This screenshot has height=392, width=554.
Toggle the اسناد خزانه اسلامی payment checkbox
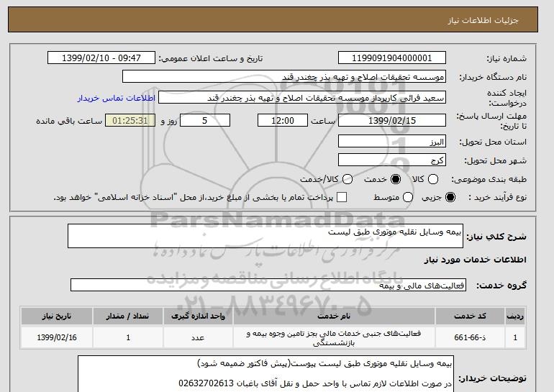click(342, 197)
